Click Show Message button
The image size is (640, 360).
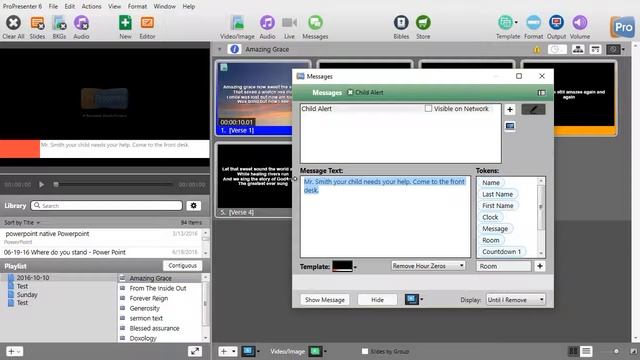(325, 300)
